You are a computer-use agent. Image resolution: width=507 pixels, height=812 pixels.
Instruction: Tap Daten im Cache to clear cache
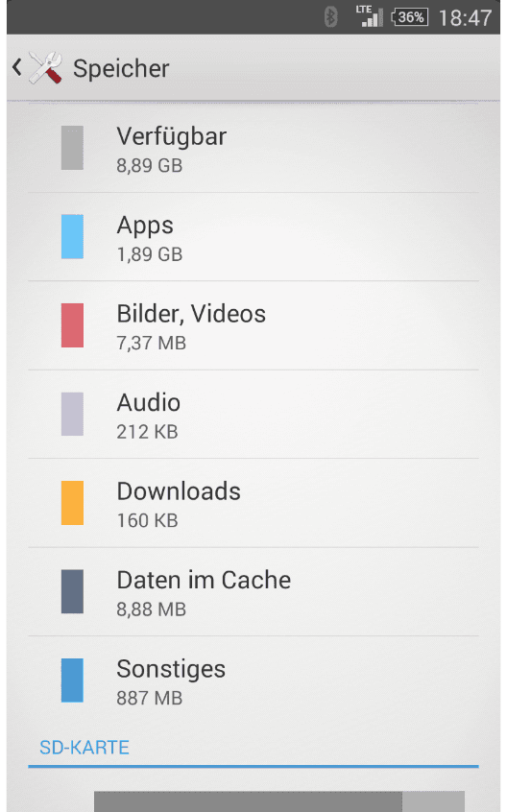tap(253, 591)
